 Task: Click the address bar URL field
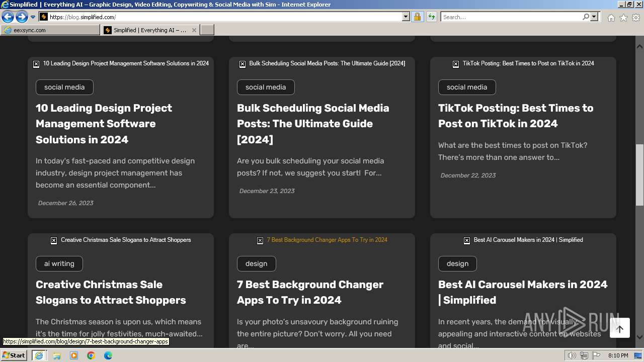point(220,17)
